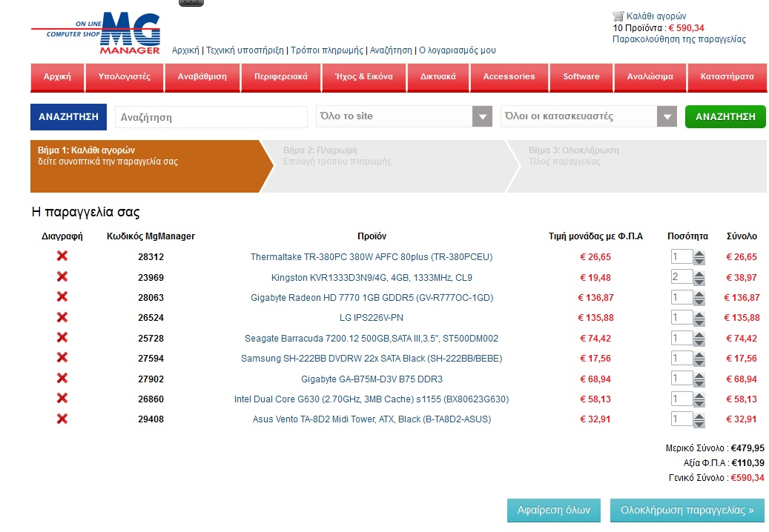The height and width of the screenshot is (532, 769).
Task: Select 'Βήμα 1: Καλάθι αγορών' step
Action: coord(151,166)
